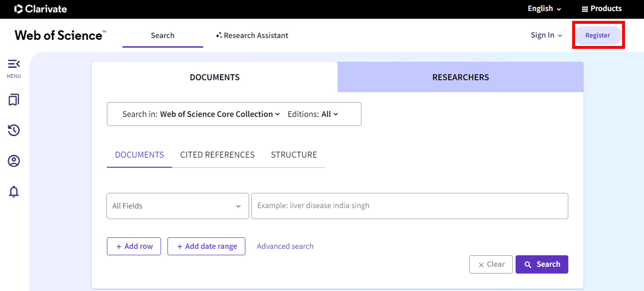Open the search history clock icon
The width and height of the screenshot is (644, 291).
point(14,130)
